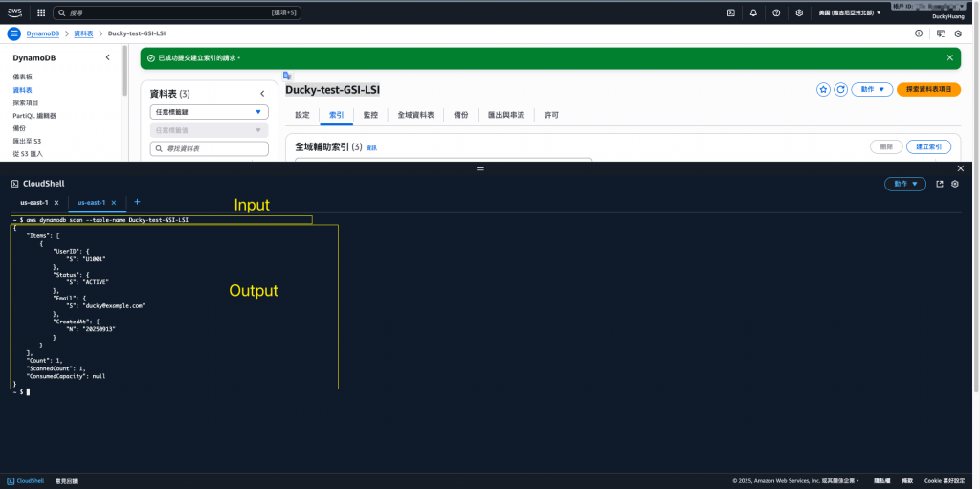Select the second active us-east-1 CloudShell tab

91,203
